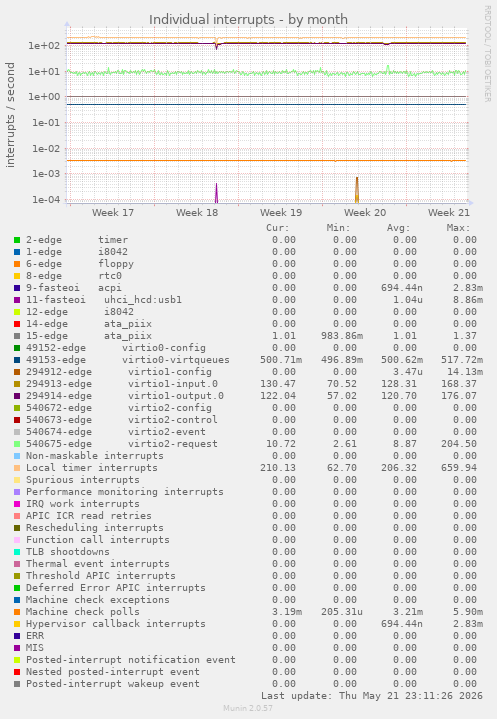
Task: Click the purple virtio1-output.0 color swatch
Action: pos(17,396)
